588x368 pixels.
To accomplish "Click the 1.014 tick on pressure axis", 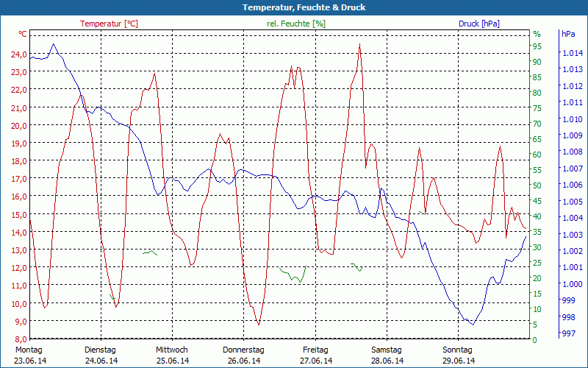I will coord(573,53).
